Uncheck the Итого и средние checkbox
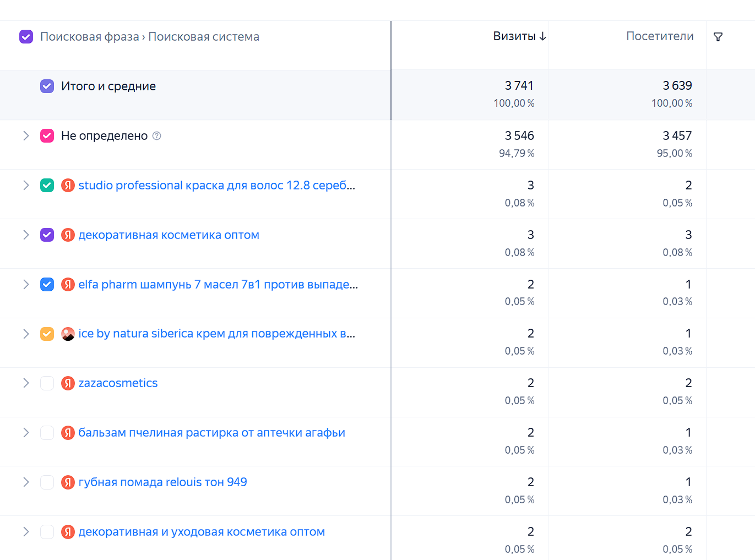This screenshot has width=755, height=560. [47, 86]
